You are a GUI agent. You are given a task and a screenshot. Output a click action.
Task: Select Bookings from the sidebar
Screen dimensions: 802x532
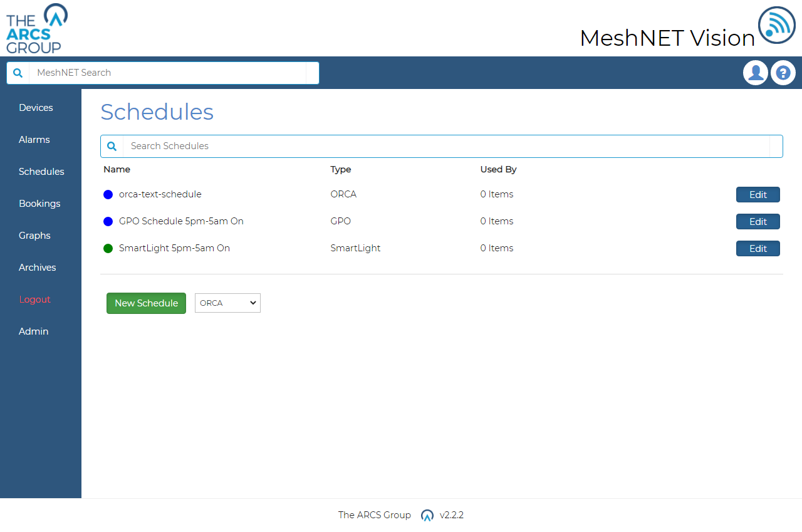[39, 204]
